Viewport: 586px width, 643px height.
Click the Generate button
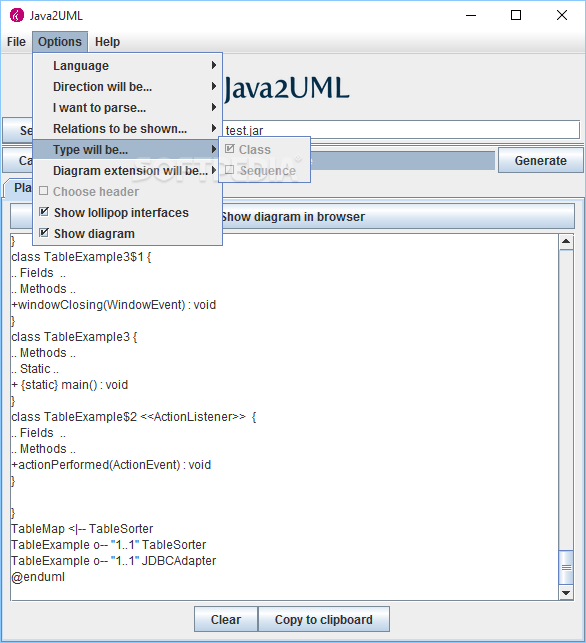(x=540, y=160)
